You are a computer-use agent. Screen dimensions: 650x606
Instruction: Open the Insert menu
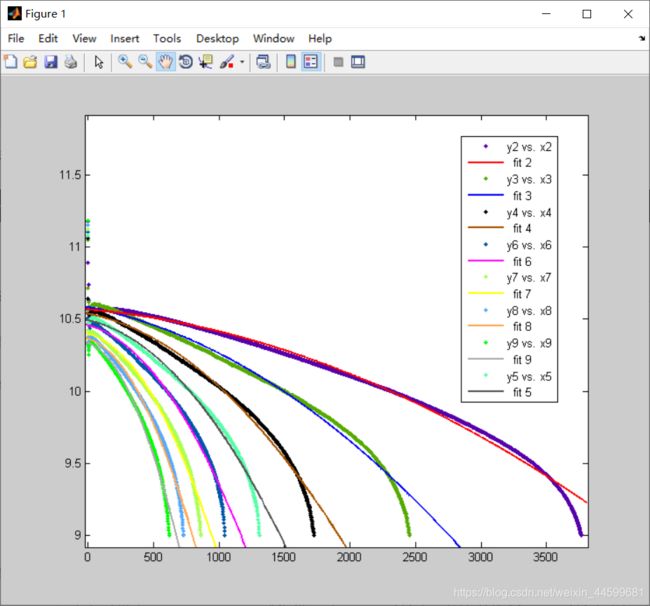[124, 39]
